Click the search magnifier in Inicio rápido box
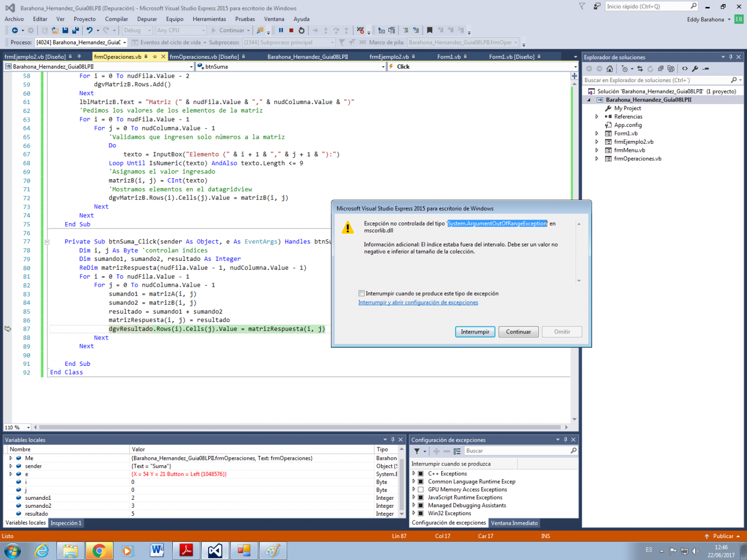This screenshot has height=560, width=747. (694, 6)
